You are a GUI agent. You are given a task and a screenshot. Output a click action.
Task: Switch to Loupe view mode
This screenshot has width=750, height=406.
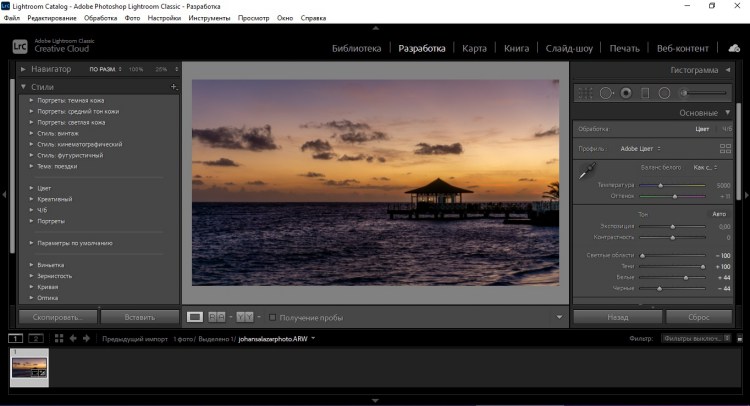pyautogui.click(x=195, y=317)
